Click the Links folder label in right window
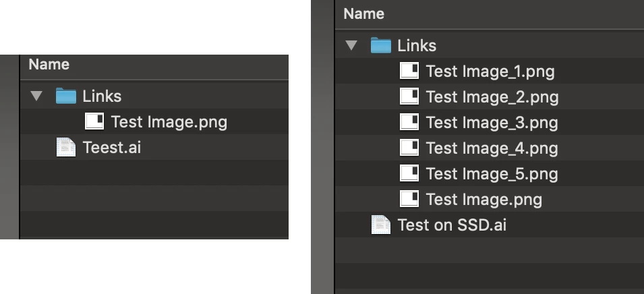This screenshot has height=294, width=644. (x=417, y=46)
